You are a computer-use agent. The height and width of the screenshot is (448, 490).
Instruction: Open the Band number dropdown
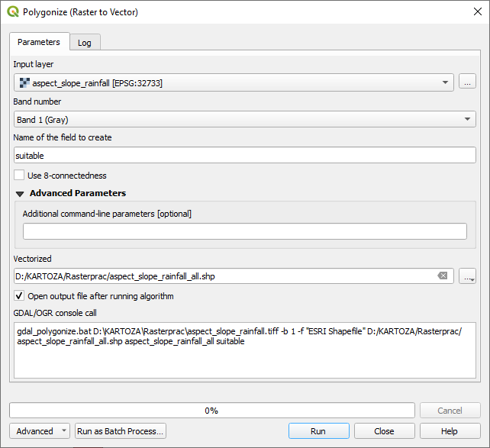pos(245,119)
